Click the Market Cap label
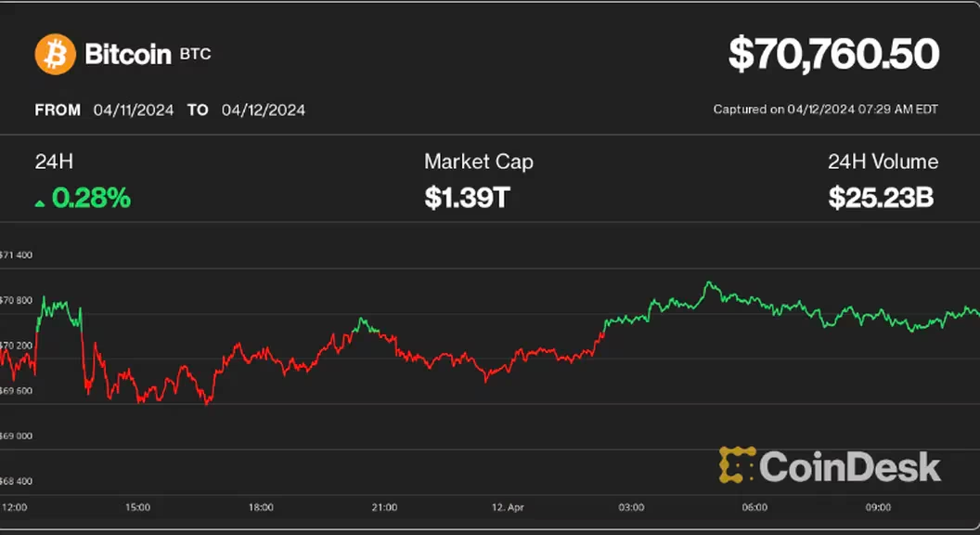The width and height of the screenshot is (980, 535). (x=478, y=162)
